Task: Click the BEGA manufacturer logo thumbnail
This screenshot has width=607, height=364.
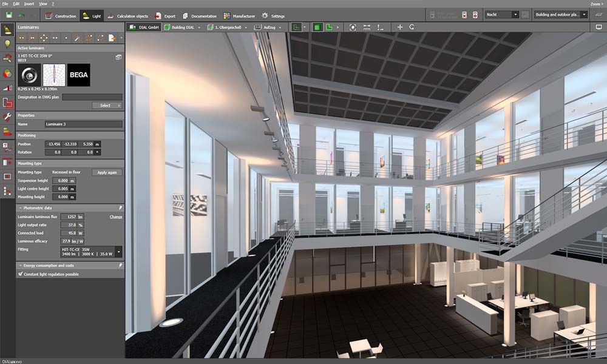Action: (78, 75)
